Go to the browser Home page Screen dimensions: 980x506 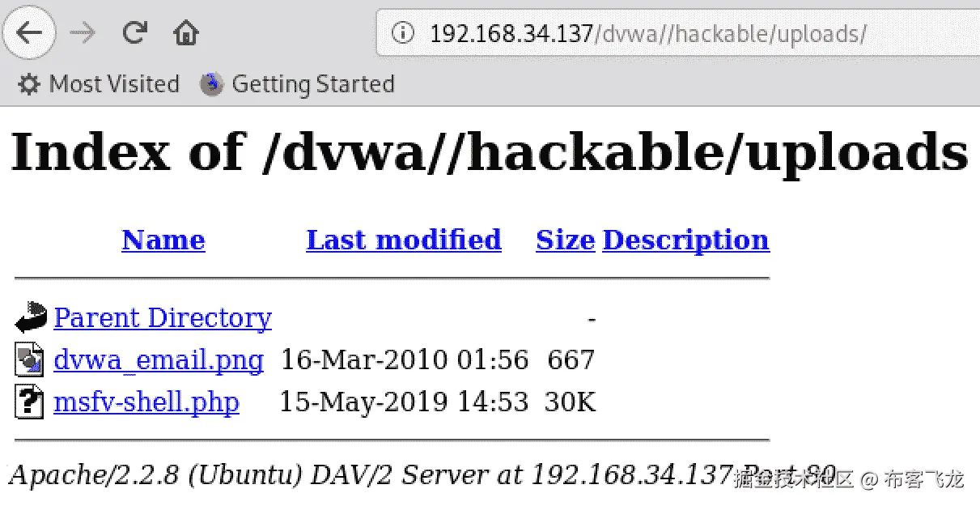tap(186, 33)
